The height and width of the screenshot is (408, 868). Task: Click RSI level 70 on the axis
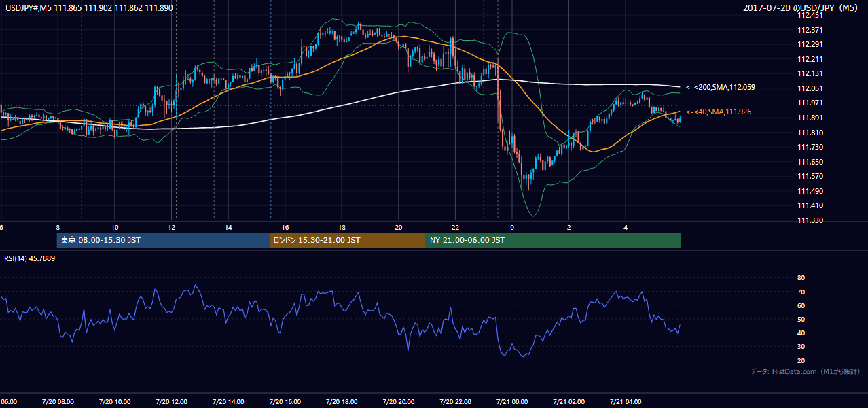click(801, 292)
